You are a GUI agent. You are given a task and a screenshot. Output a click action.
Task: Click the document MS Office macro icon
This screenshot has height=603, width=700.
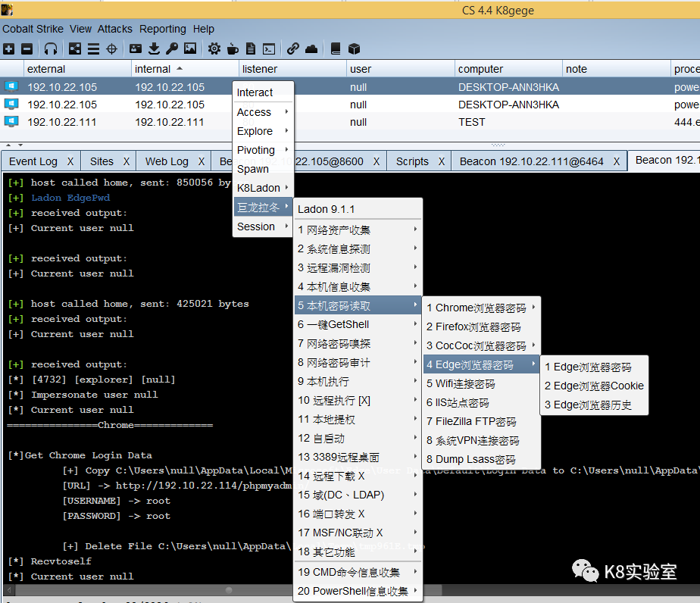(x=251, y=48)
